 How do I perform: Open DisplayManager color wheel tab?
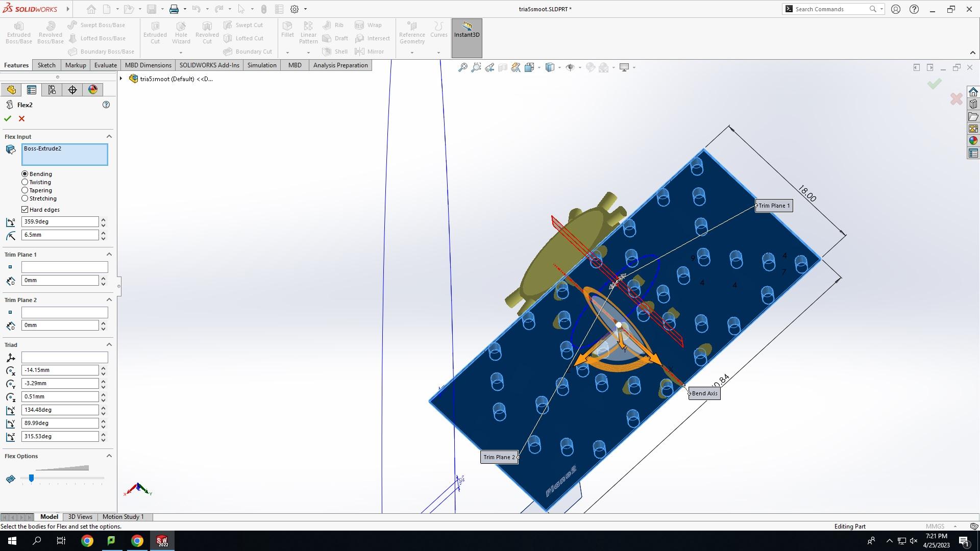(93, 90)
